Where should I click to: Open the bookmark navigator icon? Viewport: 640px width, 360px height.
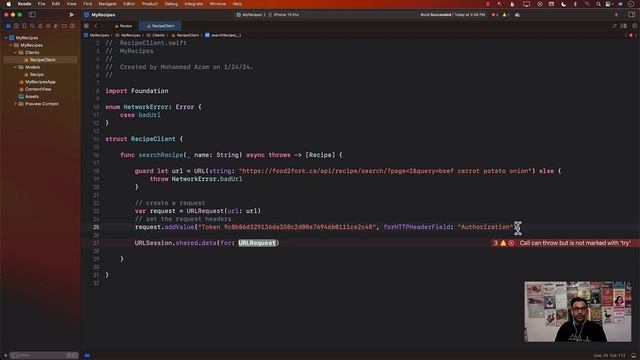pos(24,26)
